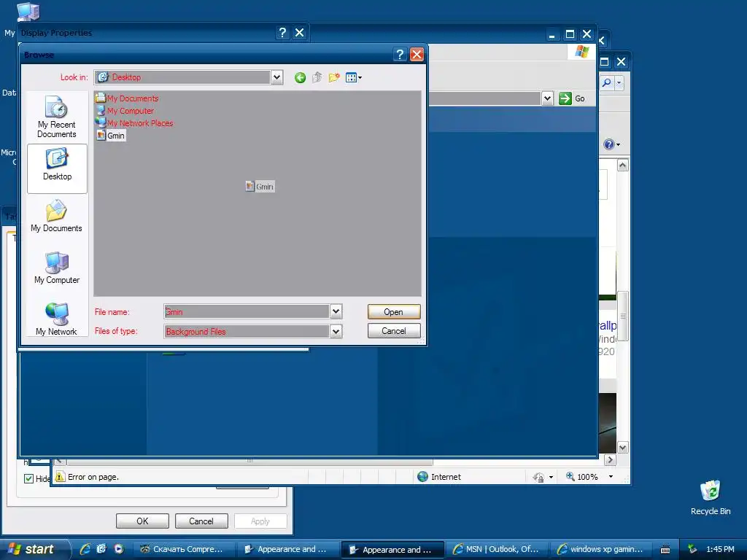747x560 pixels.
Task: Switch to Скачать Compre... taskbar button
Action: tap(183, 550)
